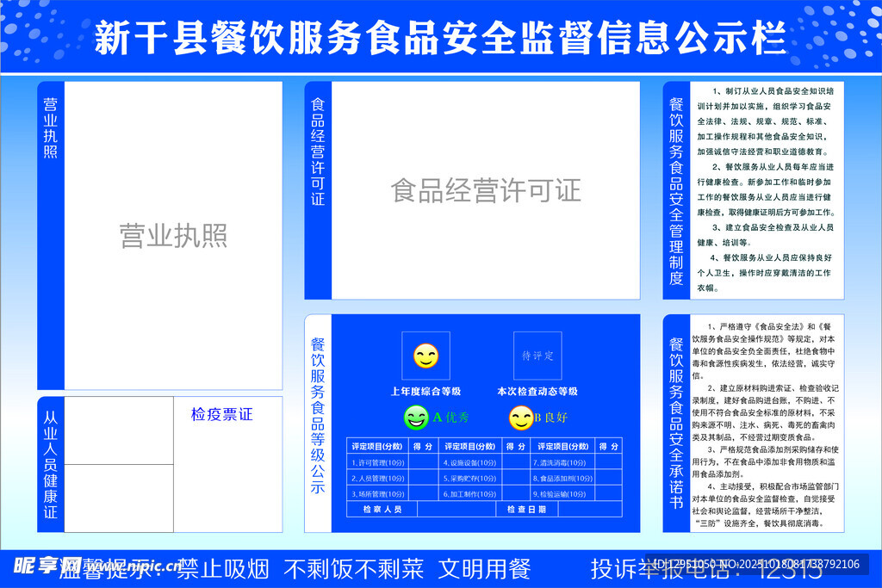Screen dimensions: 882x588
Task: Click the main title 新干县餐饮服务食品安全监督信息公示栏
Action: pyautogui.click(x=440, y=38)
